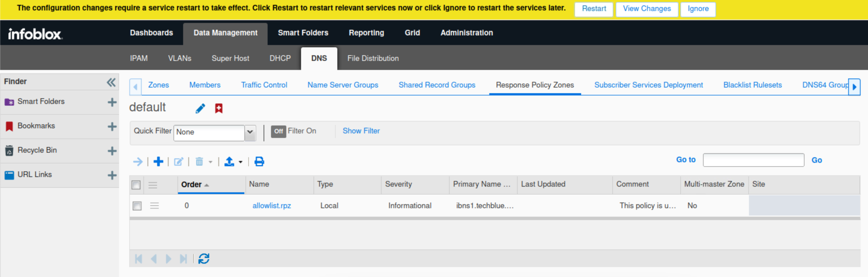Expand the Smart Folders plus in Finder
The height and width of the screenshot is (277, 868).
click(112, 102)
